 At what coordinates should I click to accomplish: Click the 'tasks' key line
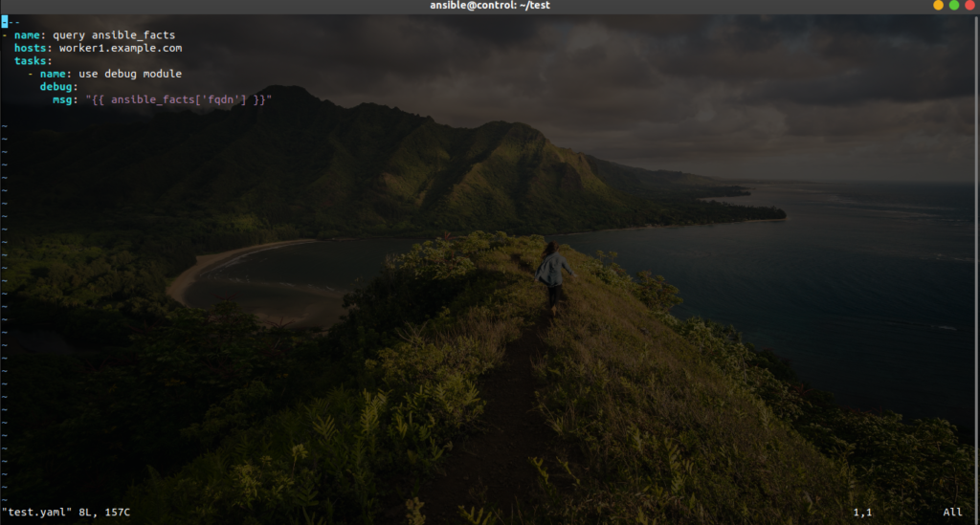click(x=33, y=61)
